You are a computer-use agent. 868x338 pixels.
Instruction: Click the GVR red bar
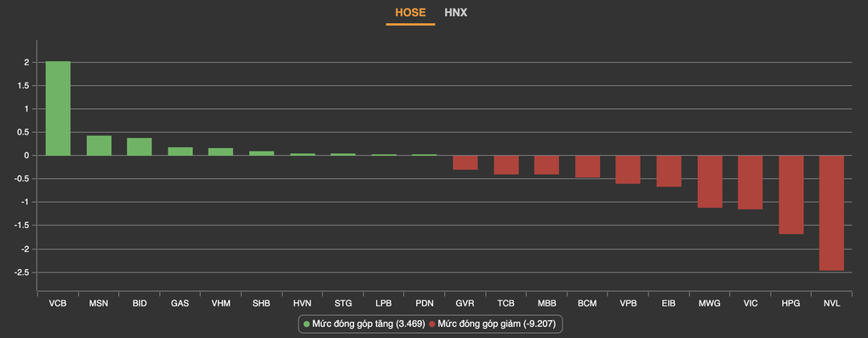click(x=465, y=163)
